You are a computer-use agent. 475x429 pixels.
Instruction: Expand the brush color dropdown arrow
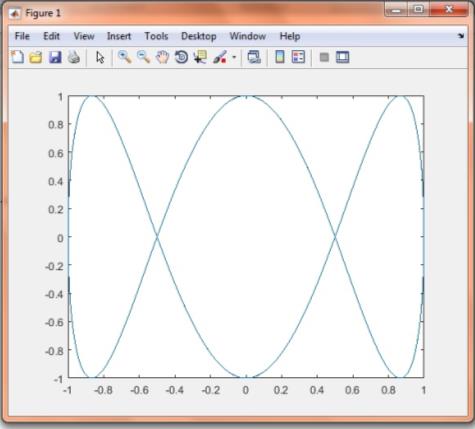tap(234, 57)
